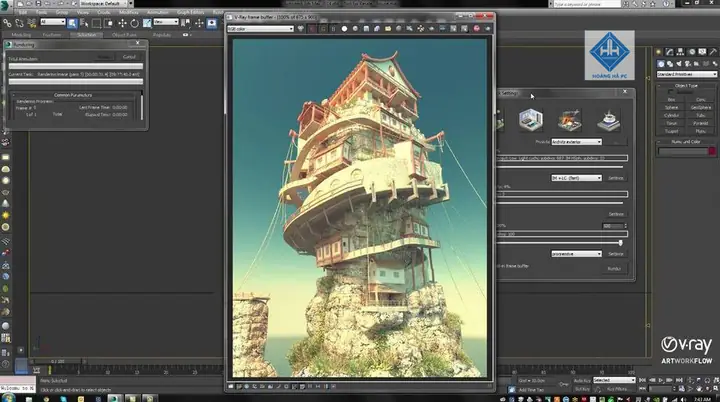Adjust the AA quality slider handle
Screen dimensions: 720x402
(620, 243)
